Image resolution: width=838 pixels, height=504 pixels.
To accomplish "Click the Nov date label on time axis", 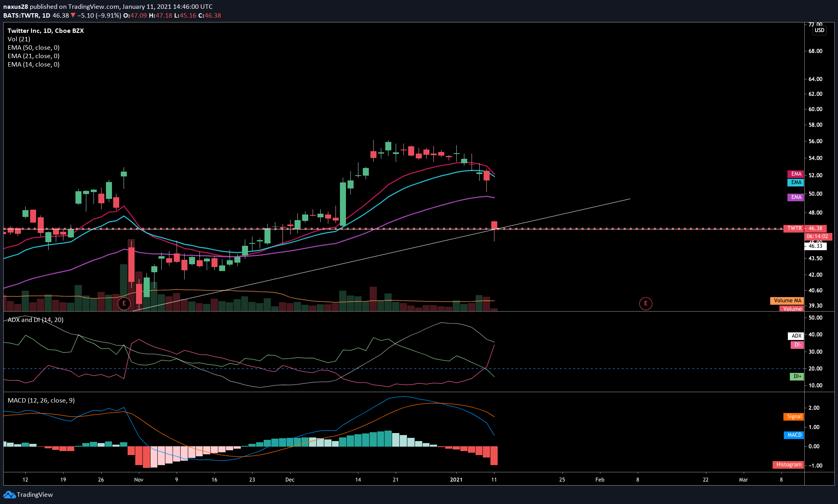I will click(138, 480).
